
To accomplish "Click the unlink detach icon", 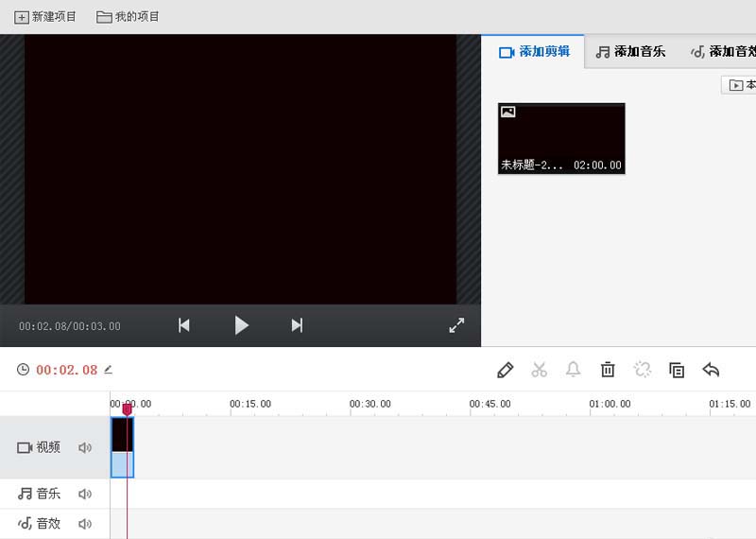I will pyautogui.click(x=643, y=370).
